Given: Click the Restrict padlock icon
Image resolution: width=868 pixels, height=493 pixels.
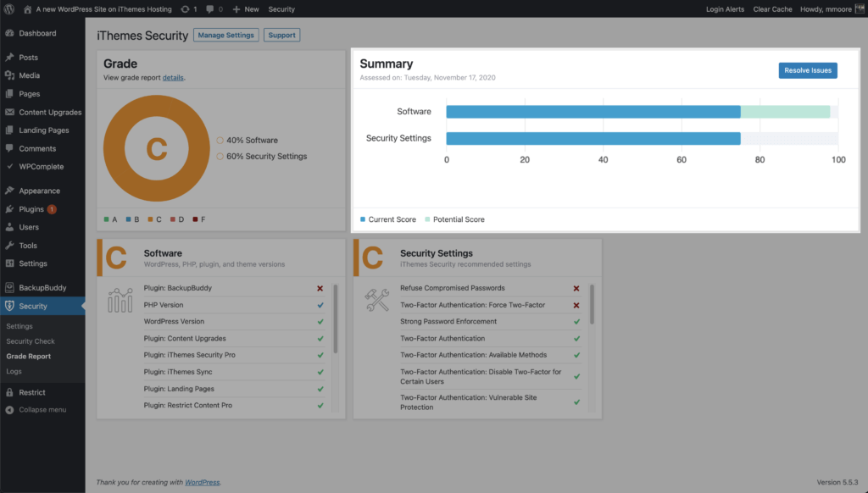Looking at the screenshot, I should click(x=9, y=392).
